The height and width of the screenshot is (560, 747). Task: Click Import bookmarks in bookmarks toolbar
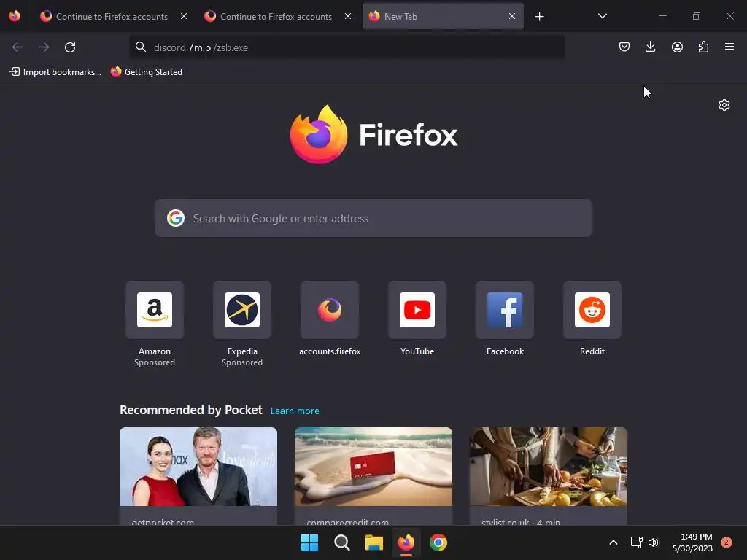tap(55, 72)
